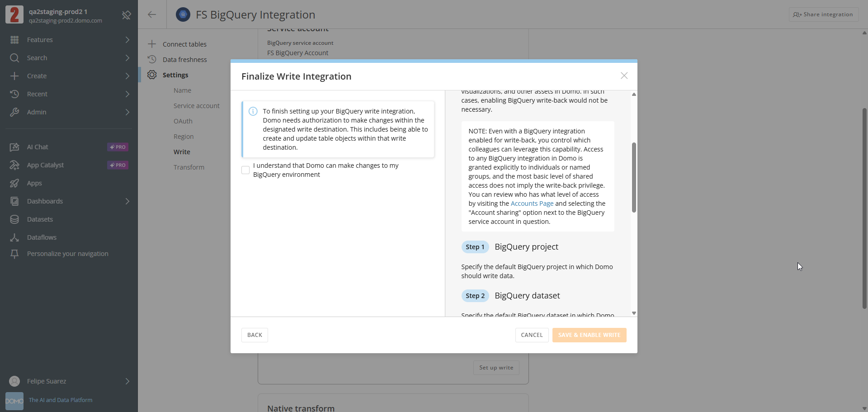Click the BACK button
Screen dimensions: 868x412
(255, 335)
